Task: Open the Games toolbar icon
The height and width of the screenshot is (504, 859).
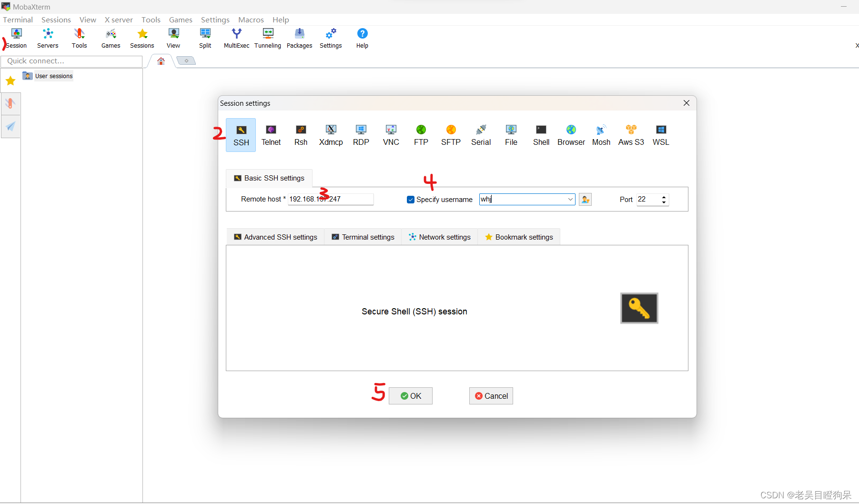Action: (x=111, y=39)
